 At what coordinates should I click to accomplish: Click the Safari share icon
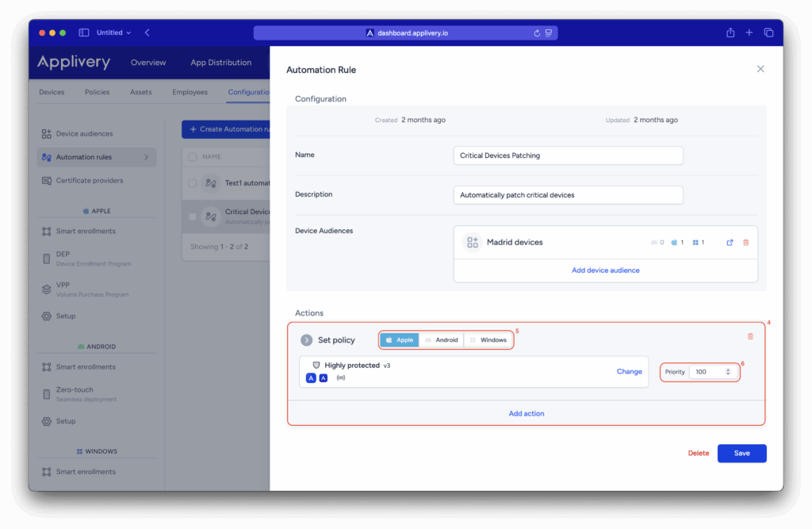730,33
